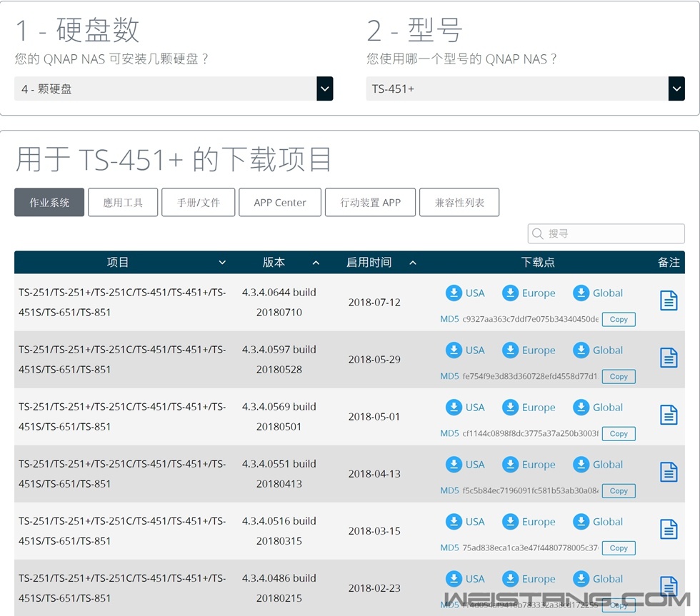700x616 pixels.
Task: Switch to the APP Center tab
Action: 280,202
